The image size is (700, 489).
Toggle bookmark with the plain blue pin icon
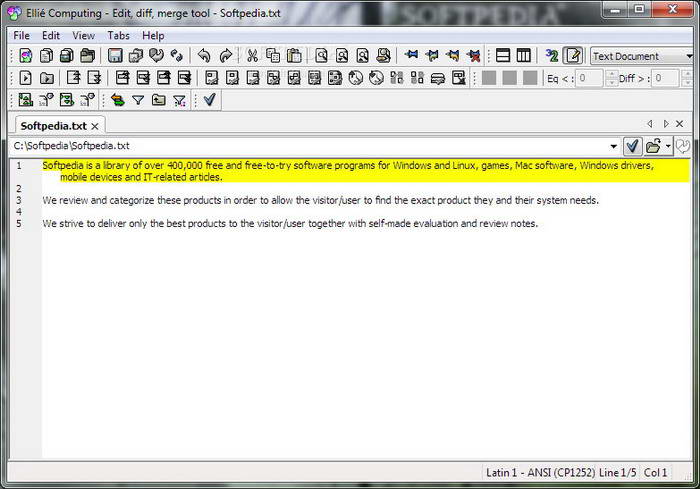[x=411, y=56]
